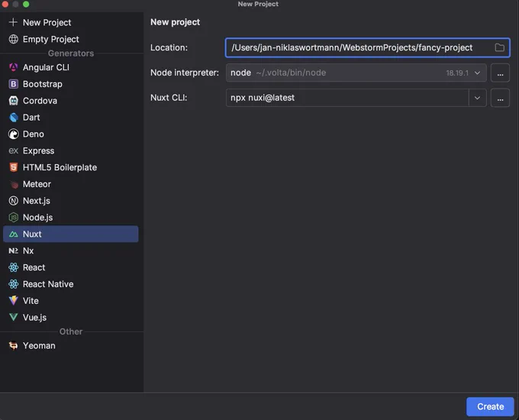This screenshot has width=519, height=420.
Task: Open the Node interpreter dropdown
Action: (x=356, y=73)
